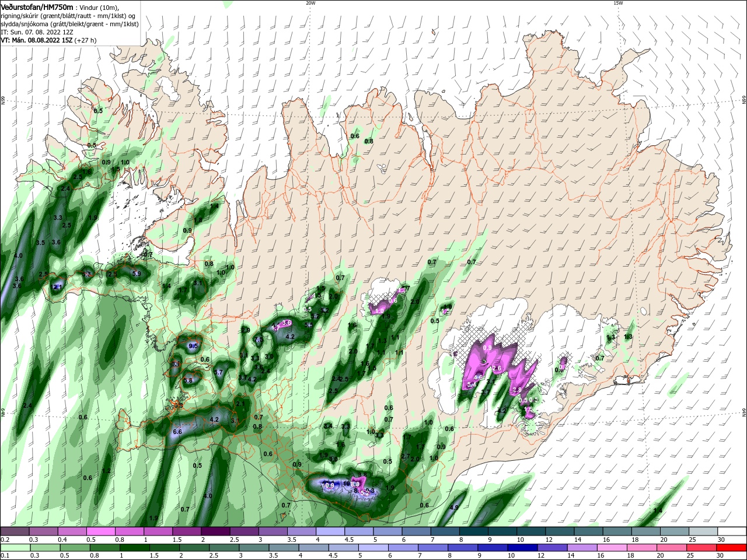Click the 20W longitude label
Viewport: 747px width, 560px height.
(310, 3)
